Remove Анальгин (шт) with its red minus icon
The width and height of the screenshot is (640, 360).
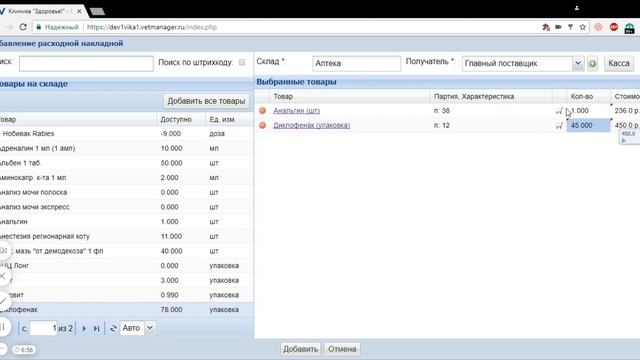click(x=262, y=111)
